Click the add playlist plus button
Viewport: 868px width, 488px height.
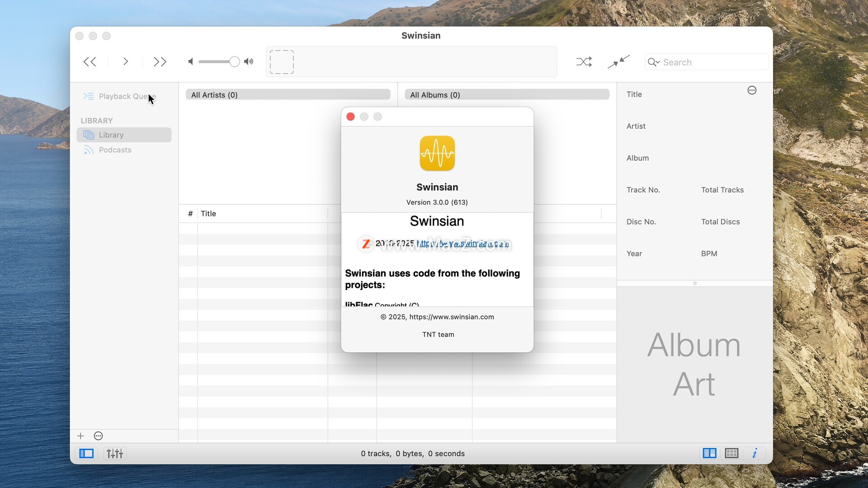pos(80,436)
